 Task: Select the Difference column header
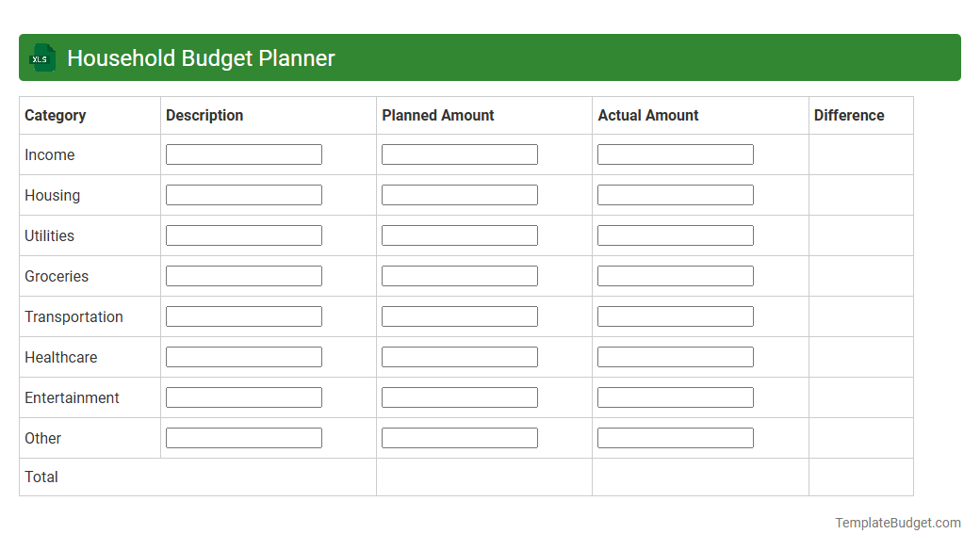click(848, 115)
